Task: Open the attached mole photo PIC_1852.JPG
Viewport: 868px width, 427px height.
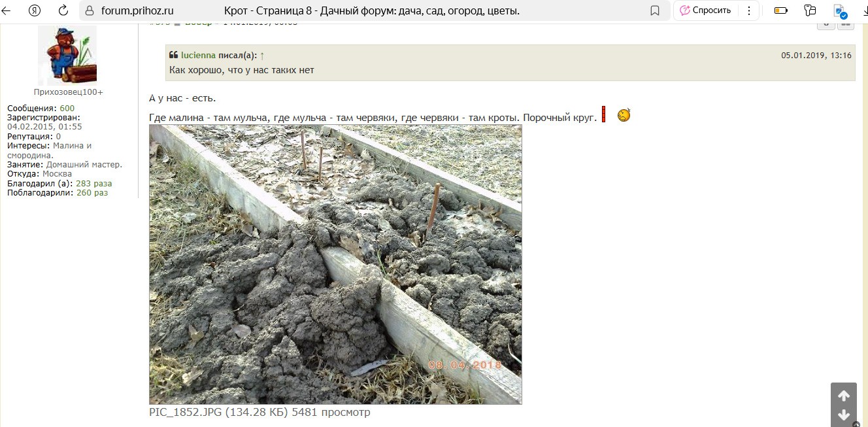Action: (335, 264)
